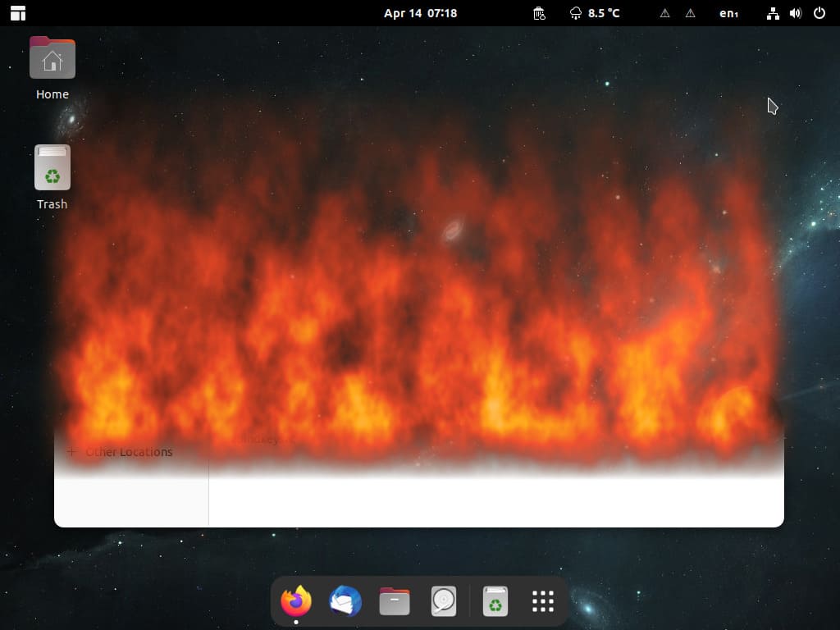840x630 pixels.
Task: Click the second warning triangle indicator
Action: pyautogui.click(x=691, y=13)
